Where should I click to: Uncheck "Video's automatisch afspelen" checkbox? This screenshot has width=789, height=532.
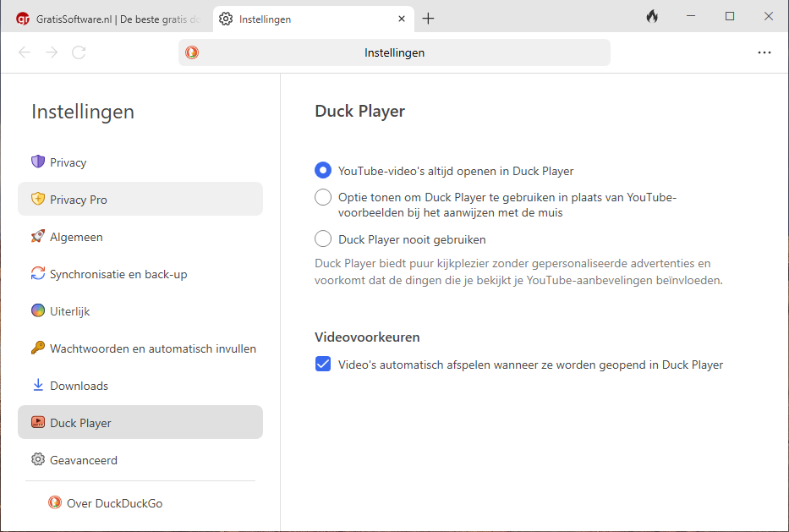[323, 365]
